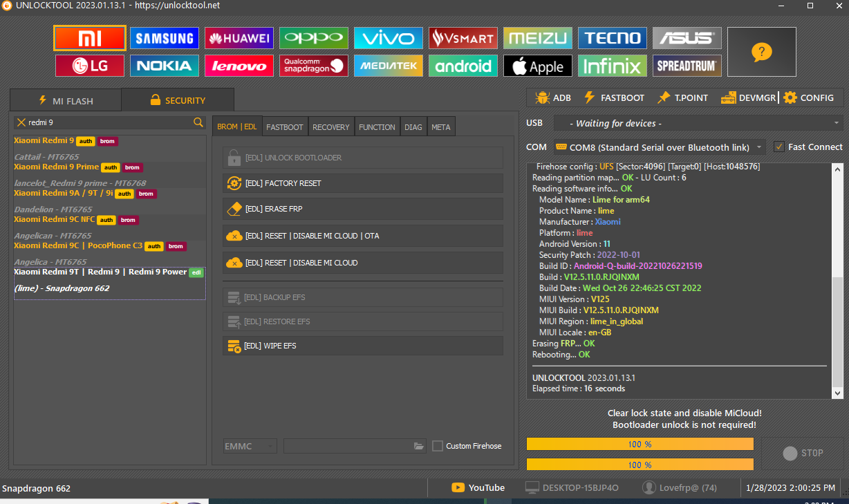The image size is (849, 504).
Task: Open the META tab
Action: [441, 127]
